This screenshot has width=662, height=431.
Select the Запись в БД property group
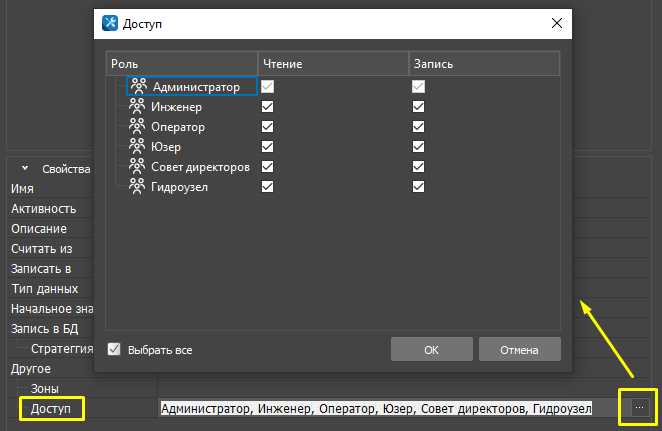(44, 328)
